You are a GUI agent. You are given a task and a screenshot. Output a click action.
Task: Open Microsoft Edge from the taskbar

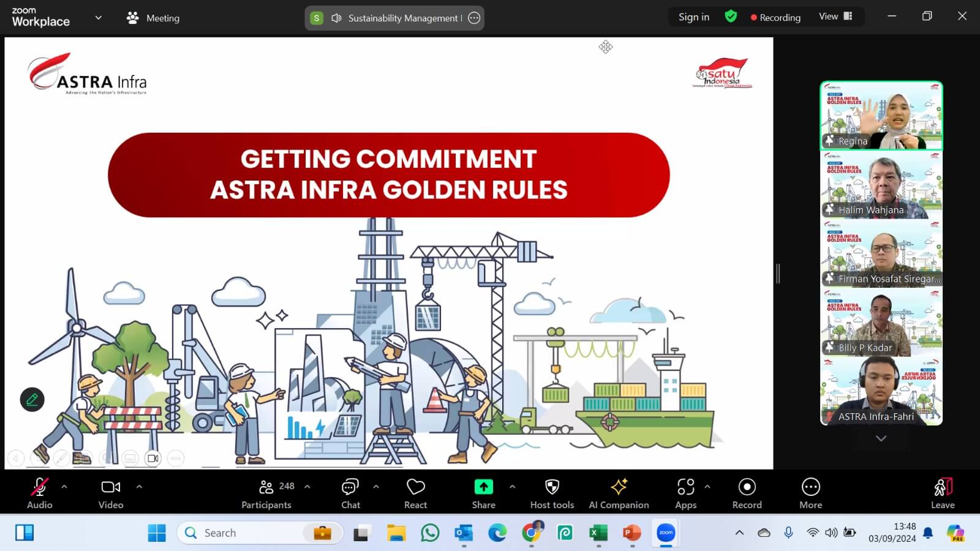click(x=497, y=533)
